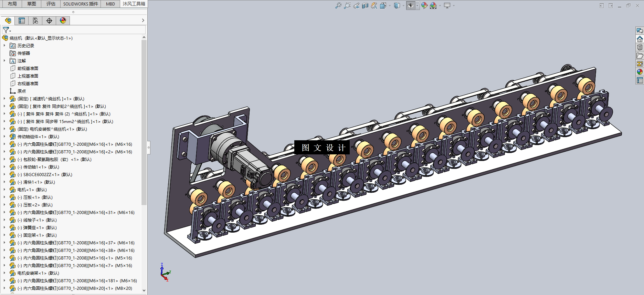The height and width of the screenshot is (295, 644).
Task: Click the feature tree scroll up arrow
Action: tap(144, 37)
